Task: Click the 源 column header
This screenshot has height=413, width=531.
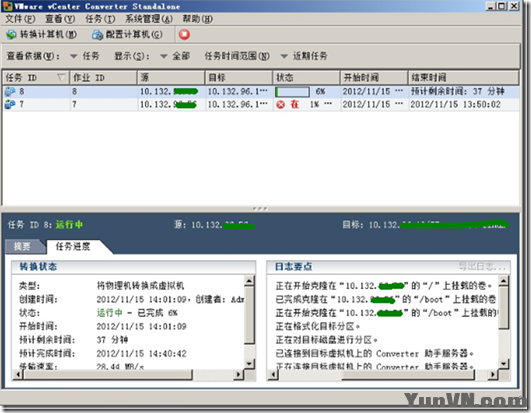Action: [x=171, y=78]
